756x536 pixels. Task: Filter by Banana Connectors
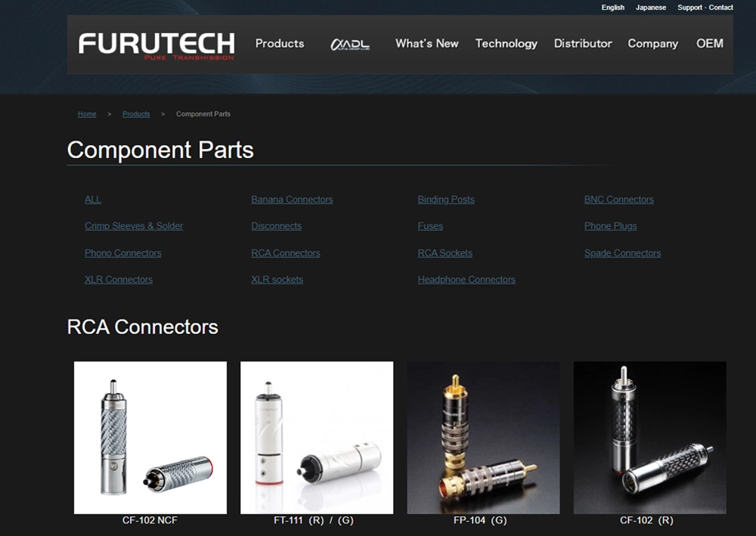(x=292, y=200)
